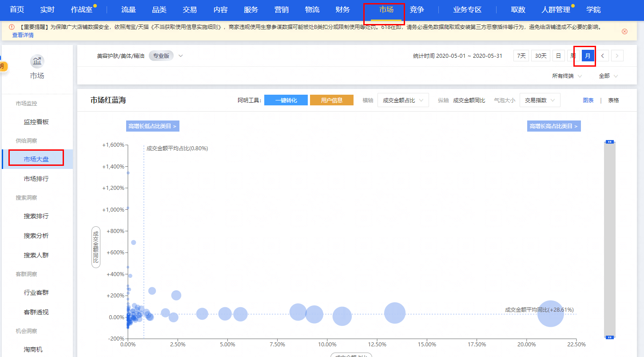Go to the previous period arrow
This screenshot has width=644, height=357.
(x=602, y=56)
